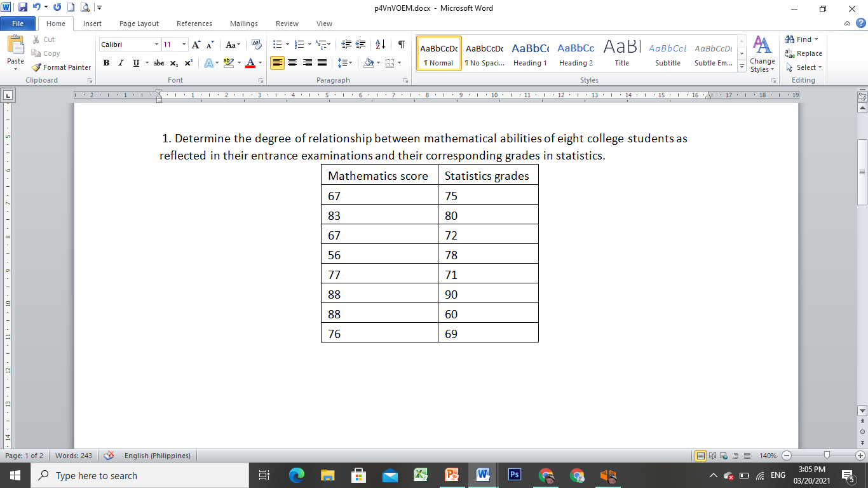Switch to the References tab
This screenshot has width=868, height=488.
point(194,24)
